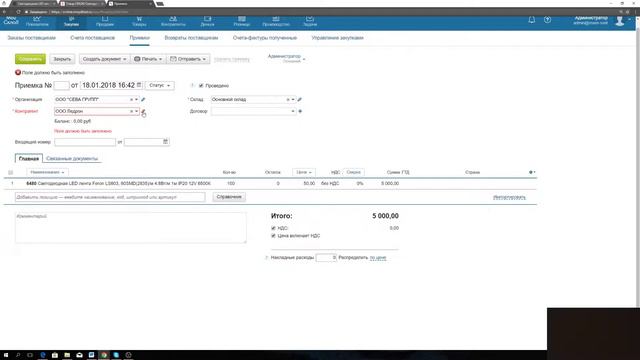Open the Контрагенты section in the top menu
This screenshot has height=360, width=640.
(173, 21)
